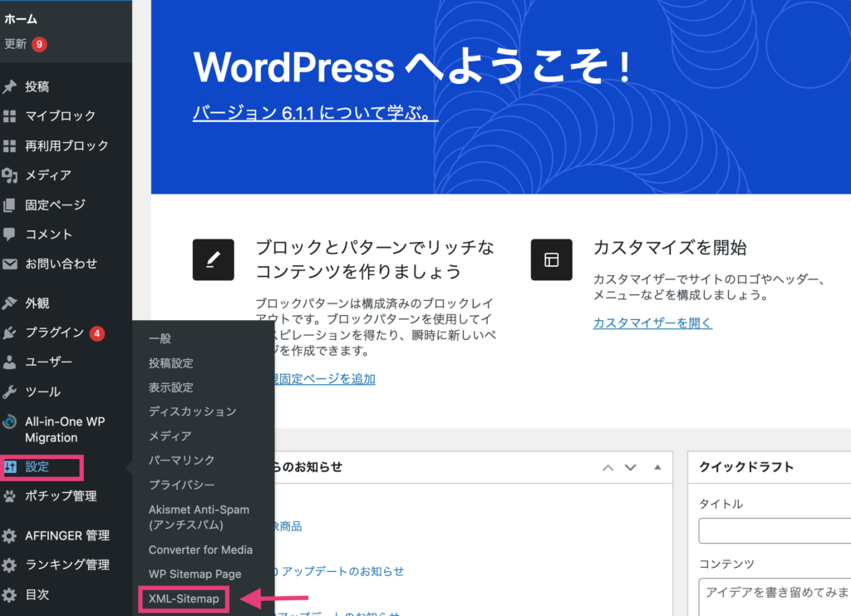Click the envelope icon beside お問い合わせ

pyautogui.click(x=9, y=264)
